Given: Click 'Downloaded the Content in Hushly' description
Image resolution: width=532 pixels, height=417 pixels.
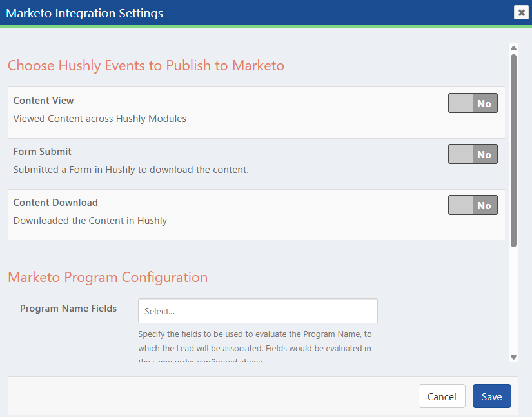Looking at the screenshot, I should [90, 221].
